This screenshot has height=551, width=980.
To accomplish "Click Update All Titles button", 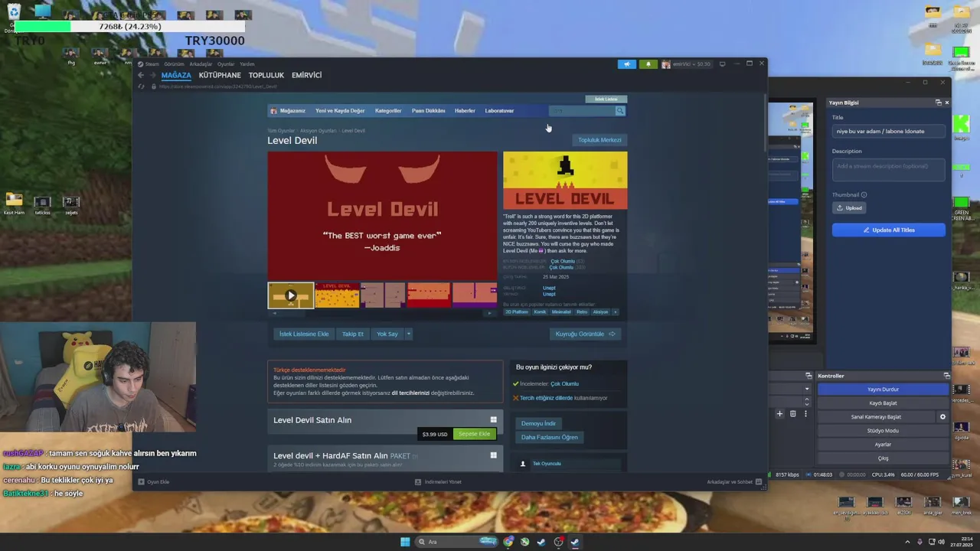I will click(889, 230).
